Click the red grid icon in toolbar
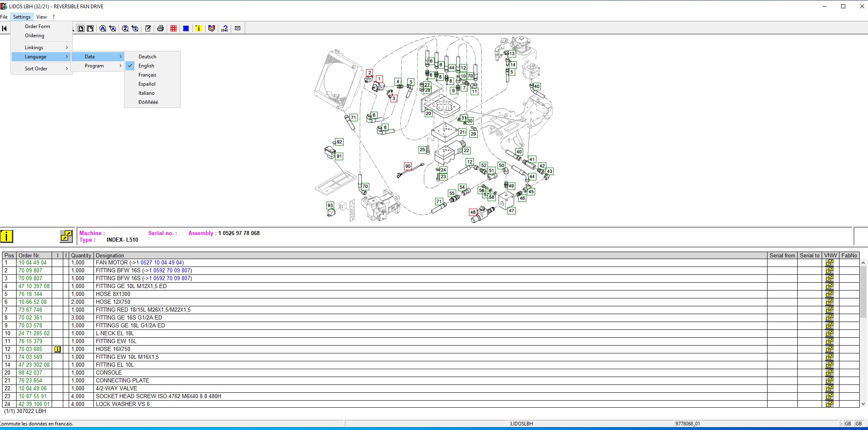Image resolution: width=868 pixels, height=430 pixels. (x=173, y=29)
